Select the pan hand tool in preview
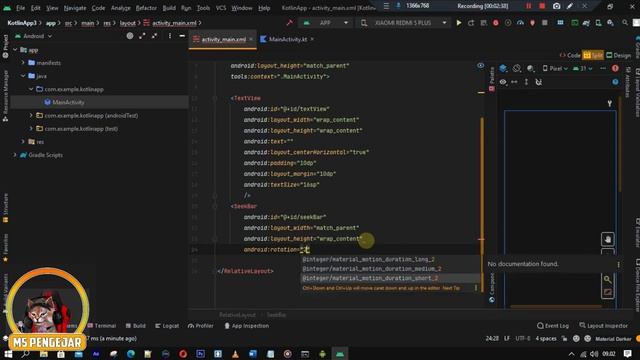Viewport: 640px width, 360px height. [607, 240]
